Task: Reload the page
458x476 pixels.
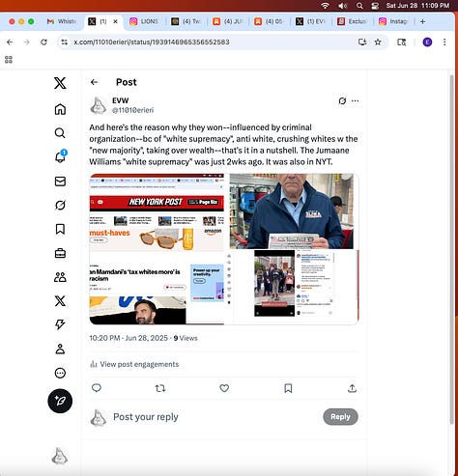Action: [43, 42]
